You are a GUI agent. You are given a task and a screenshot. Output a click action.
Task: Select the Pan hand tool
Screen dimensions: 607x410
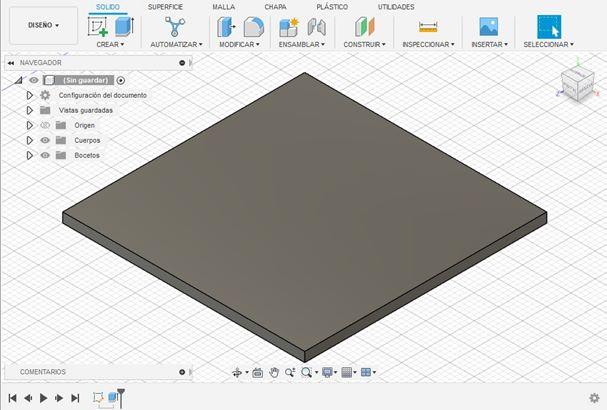[274, 372]
